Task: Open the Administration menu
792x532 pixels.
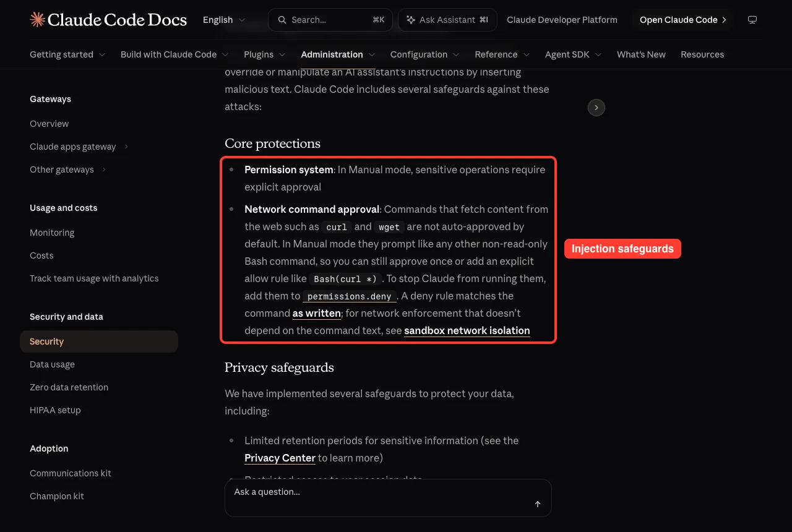Action: click(338, 54)
